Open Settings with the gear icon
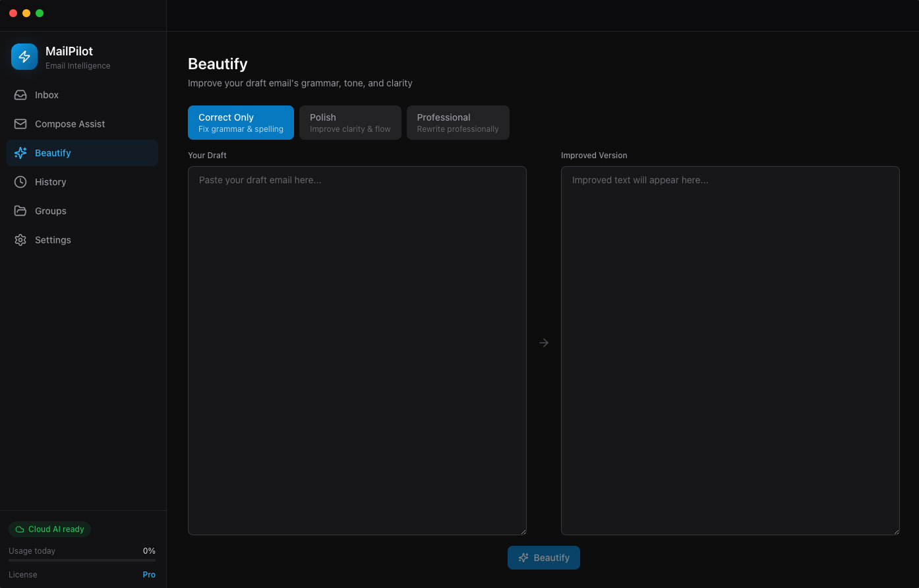 click(x=20, y=240)
